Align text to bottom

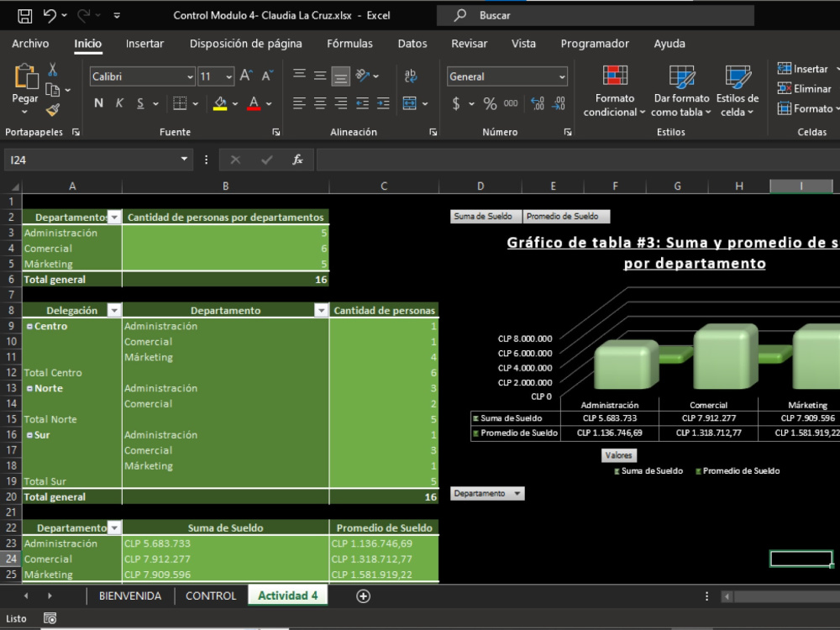[x=340, y=76]
